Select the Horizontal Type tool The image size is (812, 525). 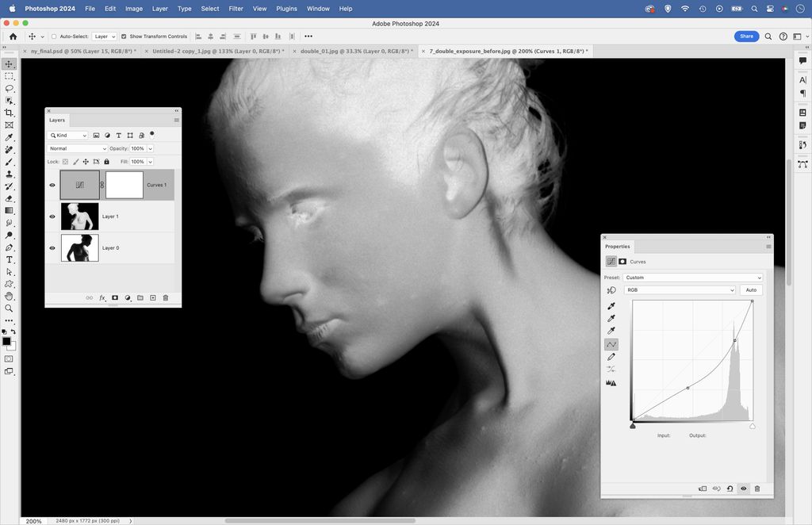click(x=10, y=259)
